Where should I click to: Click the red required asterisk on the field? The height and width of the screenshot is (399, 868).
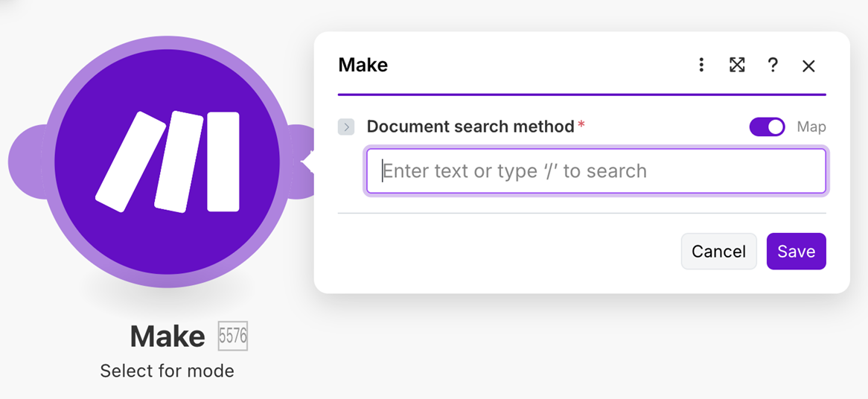581,124
